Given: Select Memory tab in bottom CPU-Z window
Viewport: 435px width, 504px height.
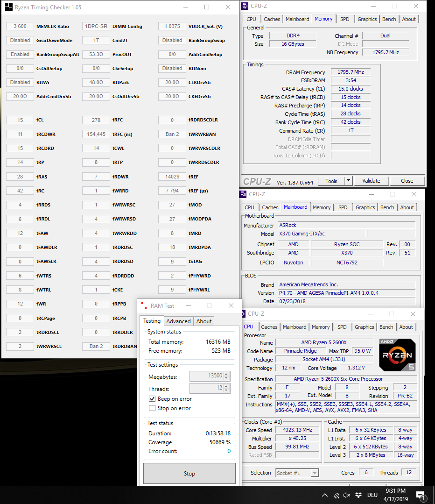Looking at the screenshot, I should (x=321, y=327).
